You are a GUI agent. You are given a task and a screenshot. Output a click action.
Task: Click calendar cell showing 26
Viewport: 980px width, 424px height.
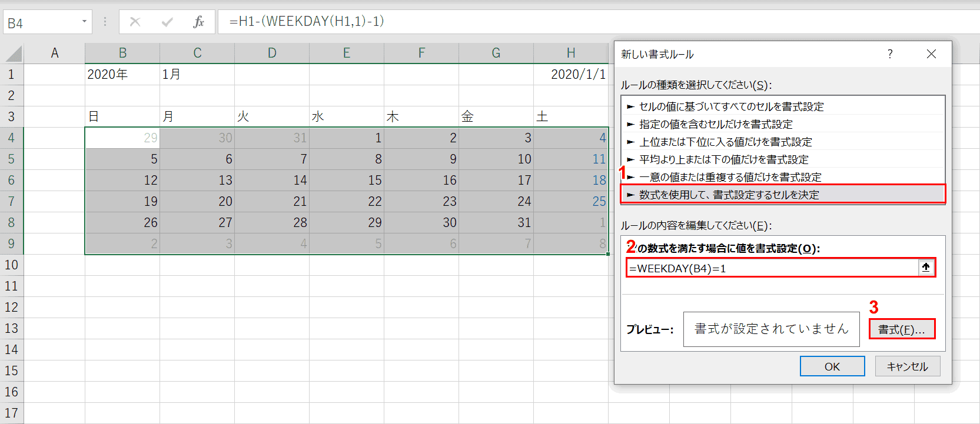(x=122, y=222)
